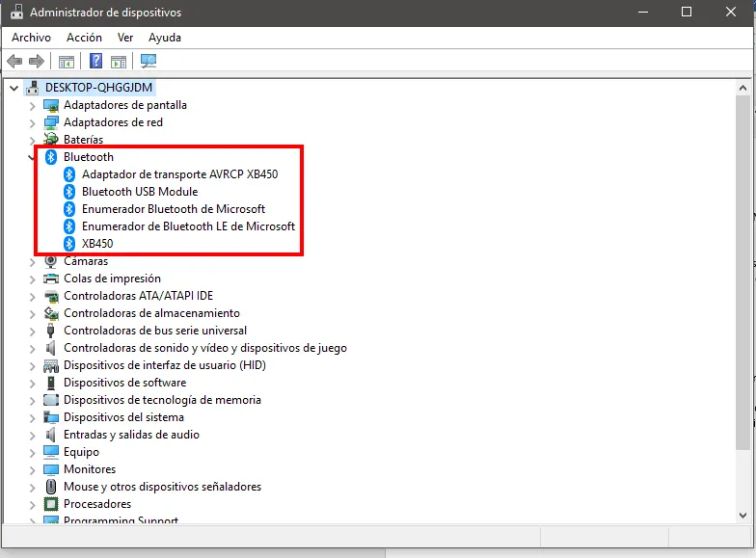Open the Acción menu
The image size is (756, 558).
(85, 38)
